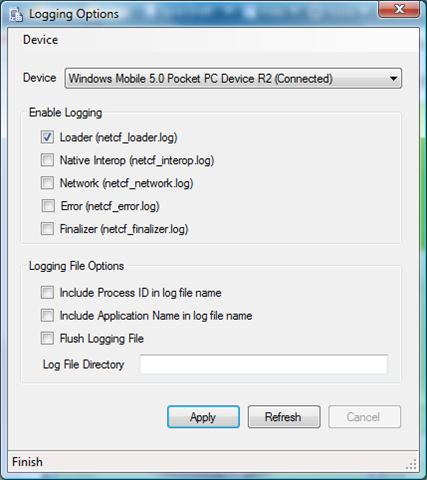Click the Cancel button

pyautogui.click(x=364, y=417)
